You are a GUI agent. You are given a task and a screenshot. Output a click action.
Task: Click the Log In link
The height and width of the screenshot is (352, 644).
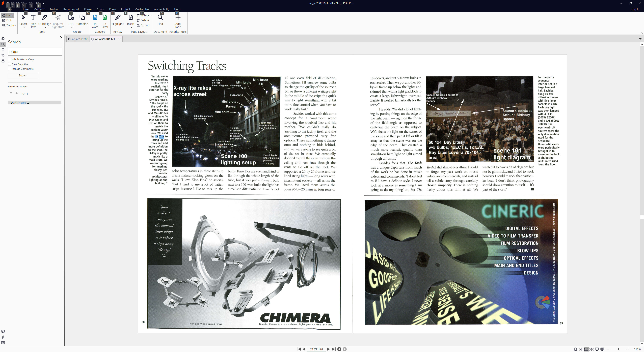point(635,9)
